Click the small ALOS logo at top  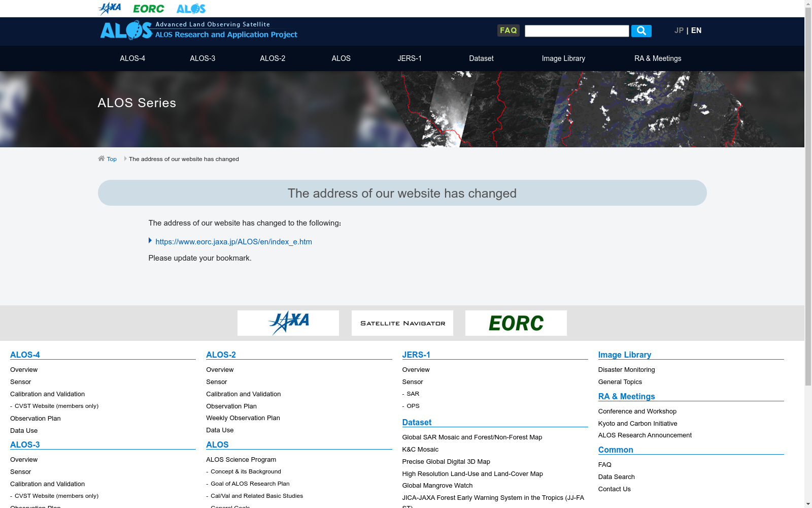click(191, 9)
